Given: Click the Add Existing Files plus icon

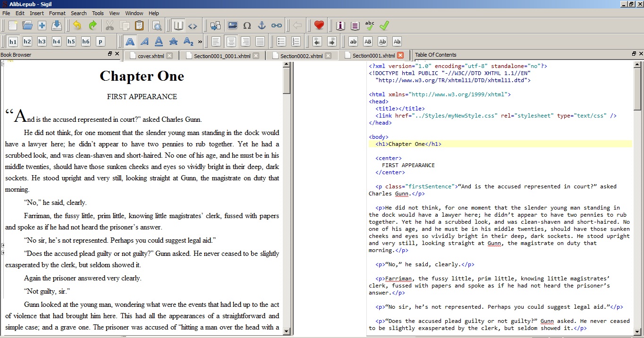Looking at the screenshot, I should click(x=42, y=25).
